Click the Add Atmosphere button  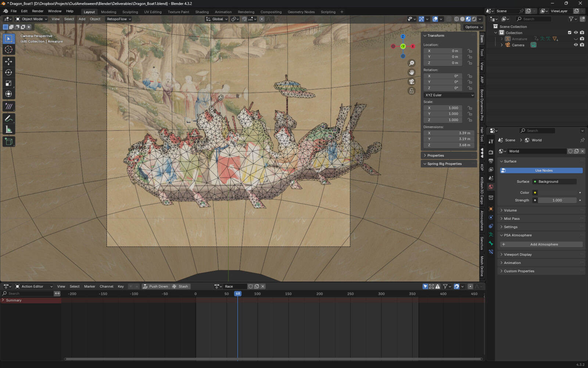(541, 245)
